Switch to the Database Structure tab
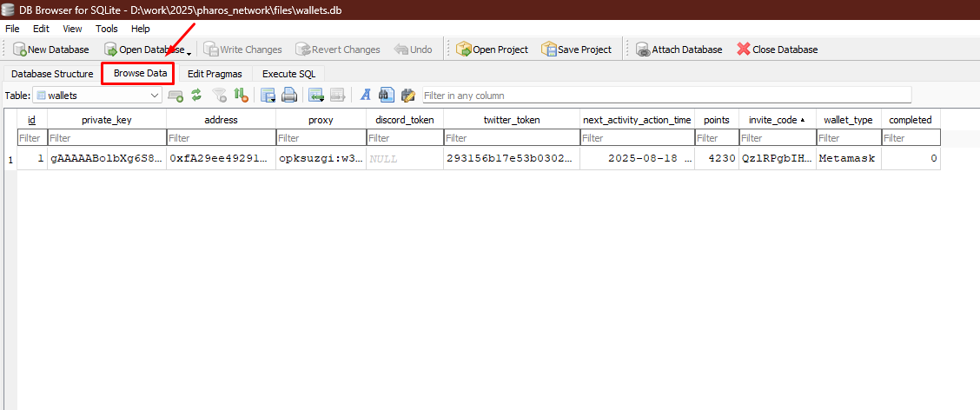This screenshot has height=410, width=980. [x=52, y=74]
